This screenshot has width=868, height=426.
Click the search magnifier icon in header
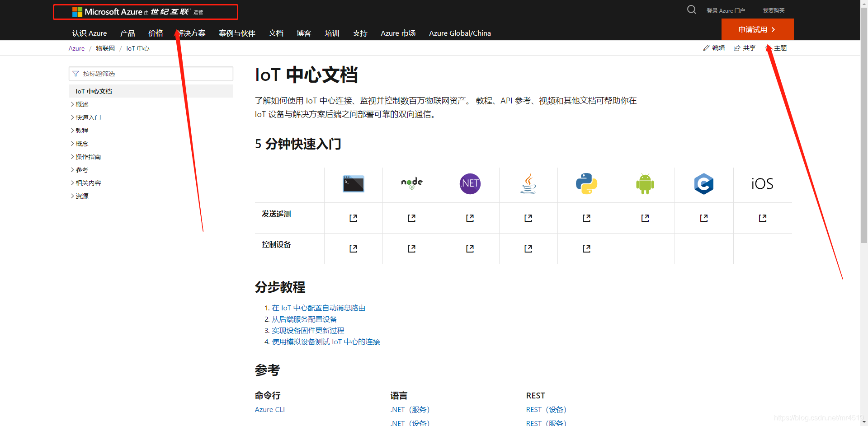pos(691,10)
